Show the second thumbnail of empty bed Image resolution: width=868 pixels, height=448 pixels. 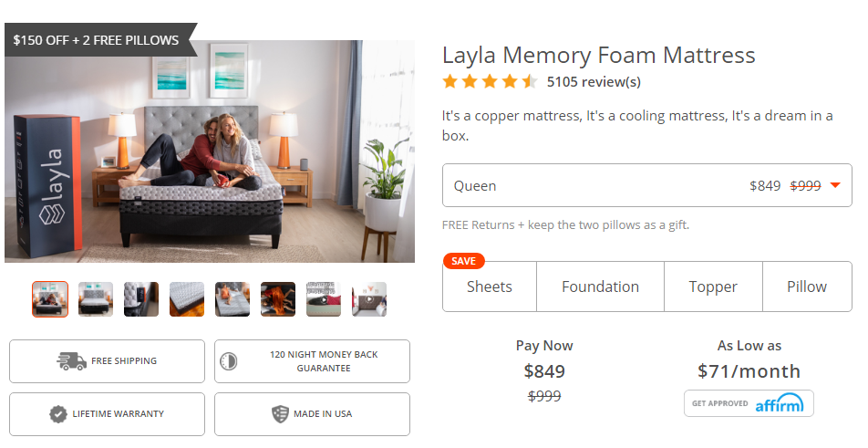(x=96, y=299)
